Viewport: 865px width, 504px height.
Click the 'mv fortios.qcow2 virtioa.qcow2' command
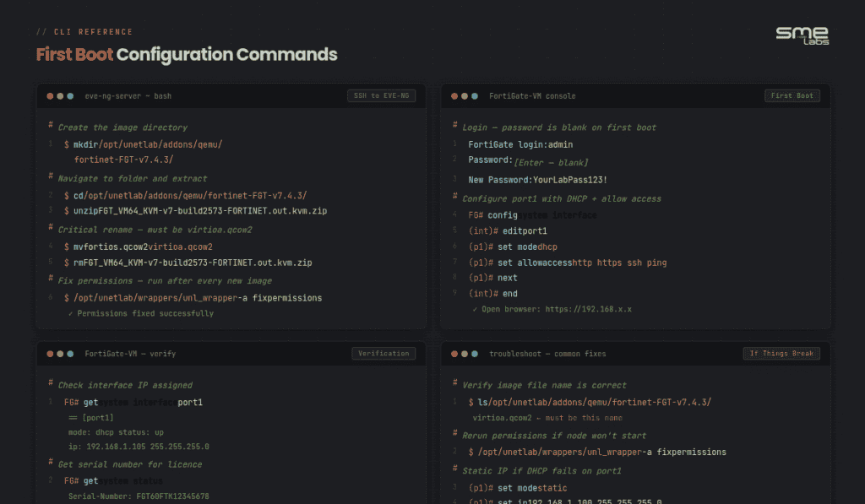(x=138, y=247)
